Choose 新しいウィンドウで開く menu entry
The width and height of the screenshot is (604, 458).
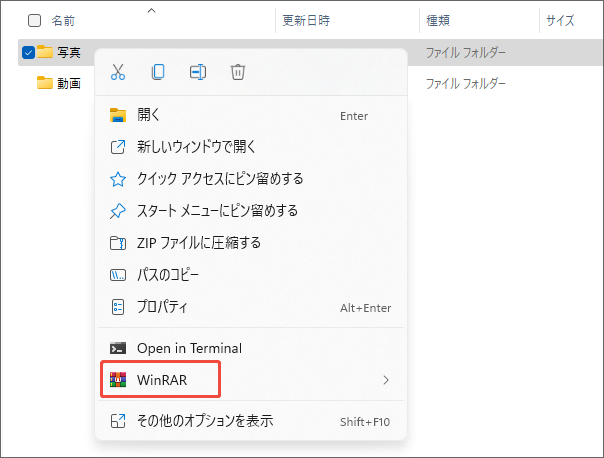click(x=251, y=147)
